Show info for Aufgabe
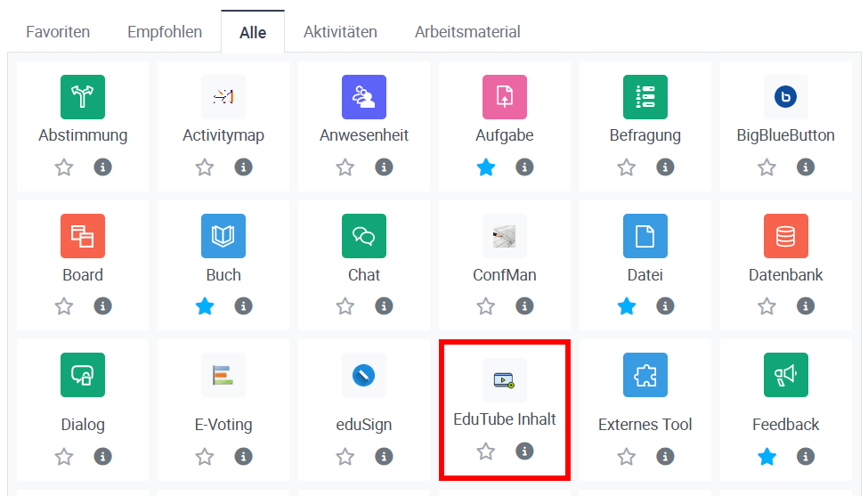Viewport: 868px width, 496px height. coord(524,167)
